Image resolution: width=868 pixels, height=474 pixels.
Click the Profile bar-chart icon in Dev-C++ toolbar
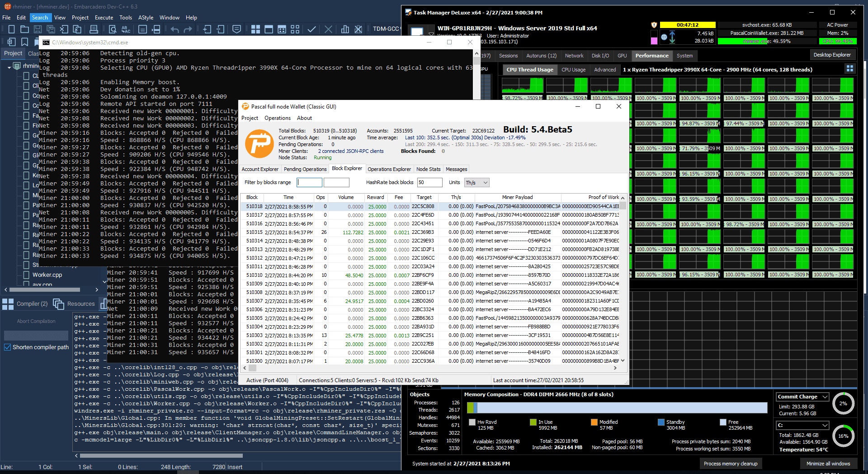click(x=345, y=29)
